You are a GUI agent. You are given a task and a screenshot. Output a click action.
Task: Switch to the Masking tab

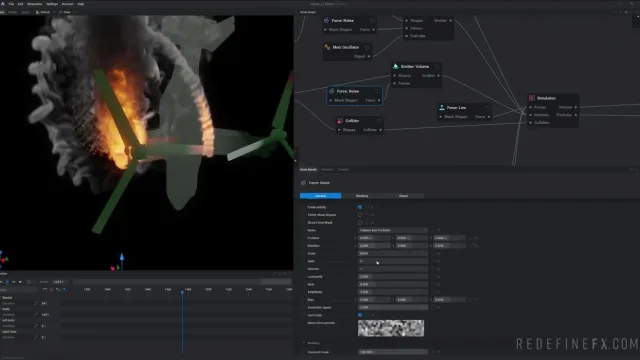(362, 196)
